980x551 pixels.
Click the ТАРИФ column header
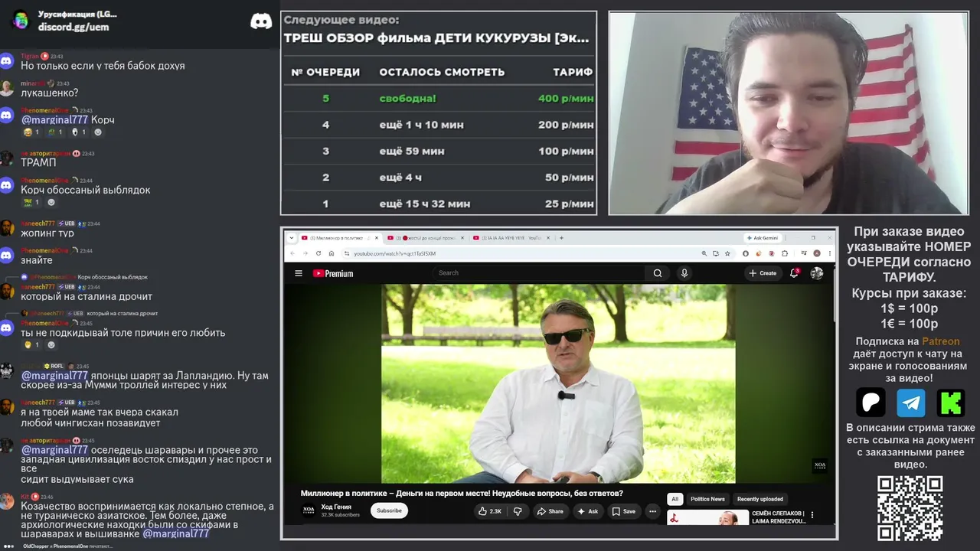pos(573,72)
